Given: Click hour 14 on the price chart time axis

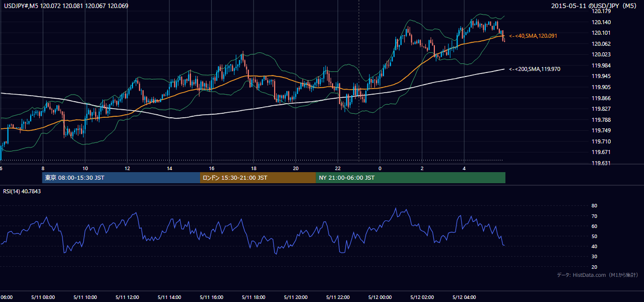Looking at the screenshot, I should (170, 168).
